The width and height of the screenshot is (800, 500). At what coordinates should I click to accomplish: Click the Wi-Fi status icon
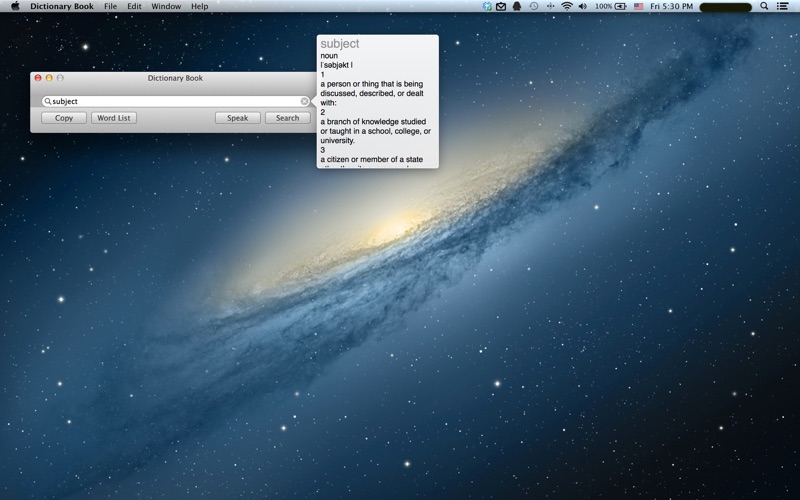(x=567, y=6)
